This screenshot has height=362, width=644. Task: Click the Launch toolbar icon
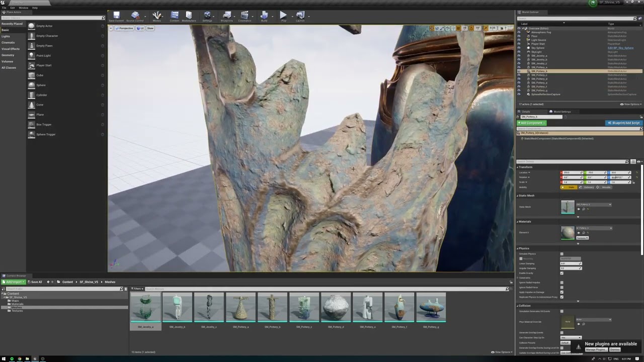[300, 17]
